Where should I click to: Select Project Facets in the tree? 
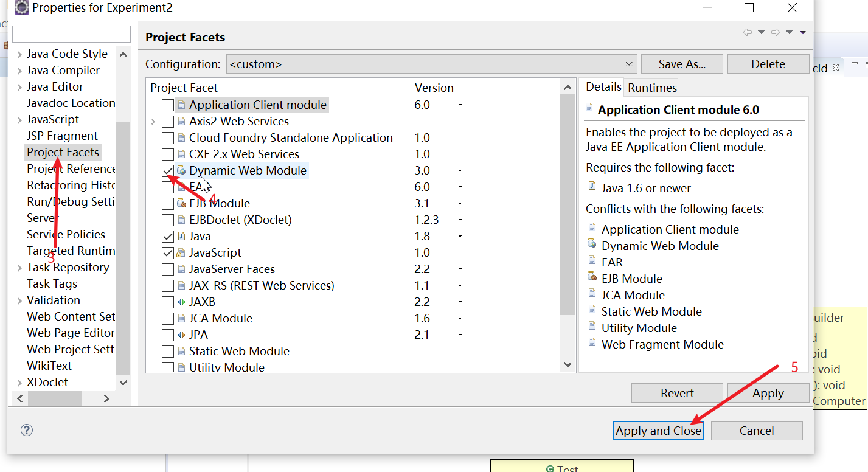63,152
